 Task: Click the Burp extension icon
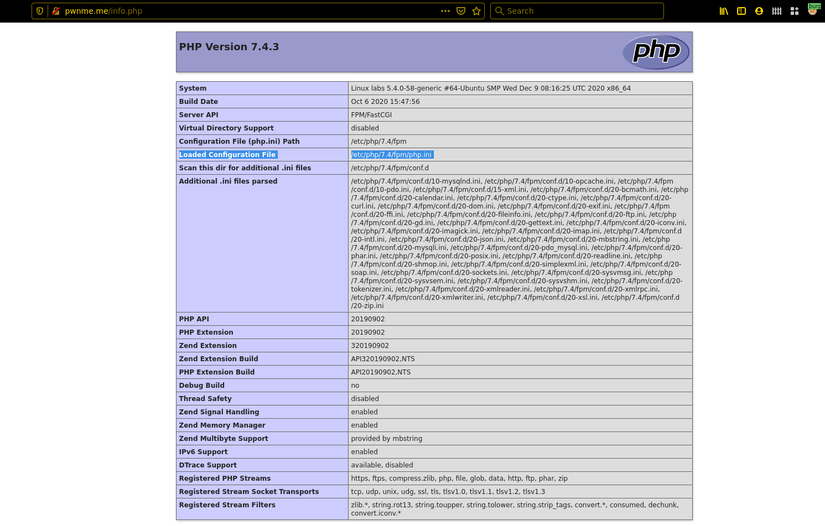click(x=813, y=8)
